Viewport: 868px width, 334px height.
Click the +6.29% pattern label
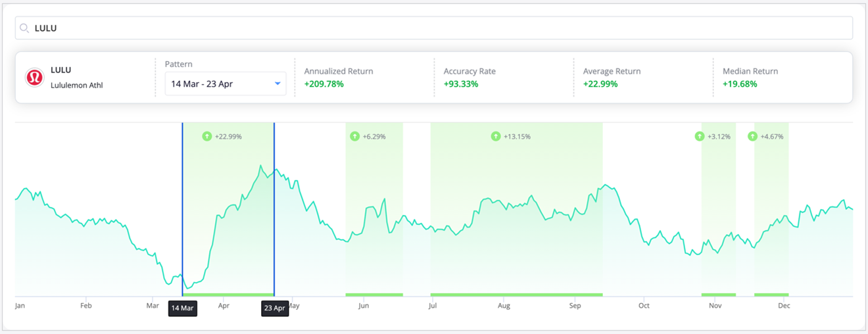(x=374, y=137)
